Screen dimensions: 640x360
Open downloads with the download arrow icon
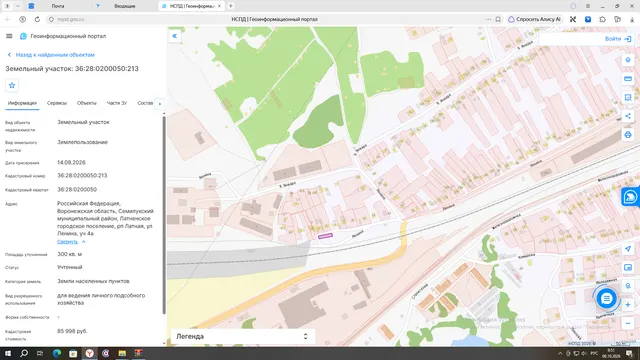tap(632, 19)
